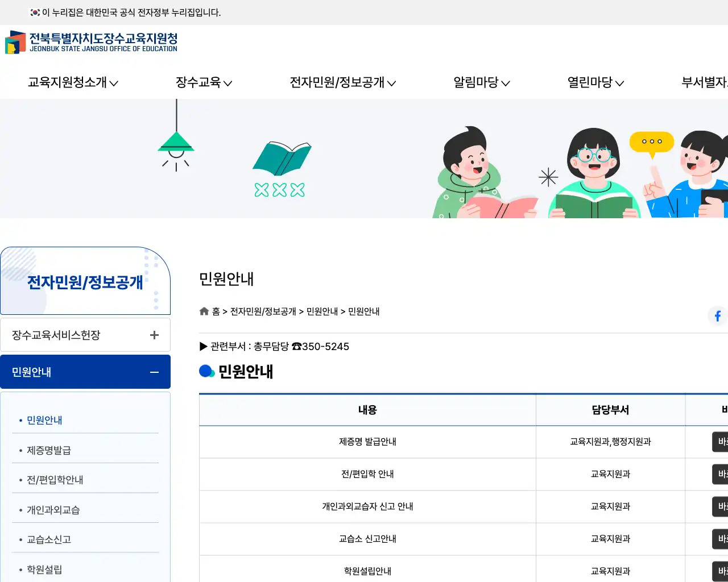
Task: Select 교습소신고 in sidebar
Action: coord(49,539)
